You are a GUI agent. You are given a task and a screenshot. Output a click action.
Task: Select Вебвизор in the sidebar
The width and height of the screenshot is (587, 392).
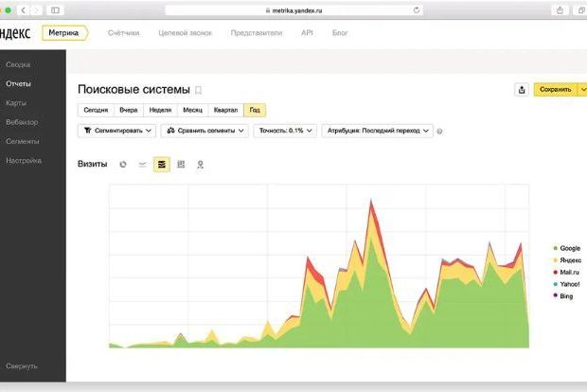(x=22, y=122)
